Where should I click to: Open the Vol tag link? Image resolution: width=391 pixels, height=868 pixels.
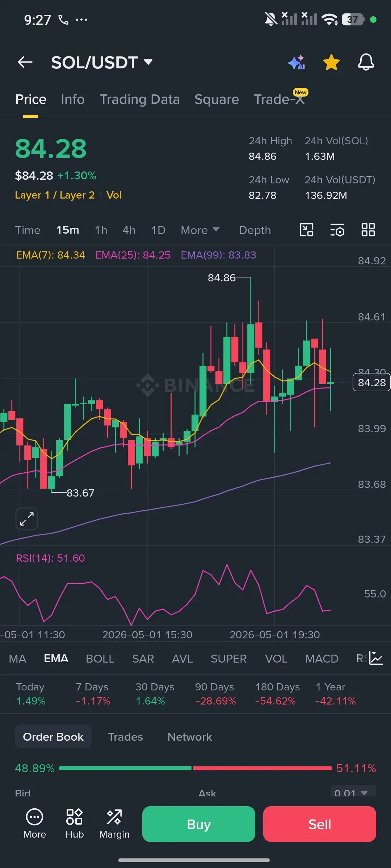pos(114,195)
